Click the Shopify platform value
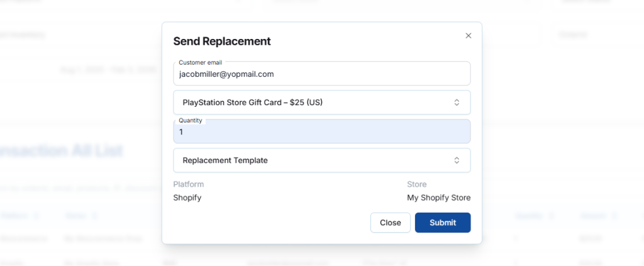 pos(187,197)
